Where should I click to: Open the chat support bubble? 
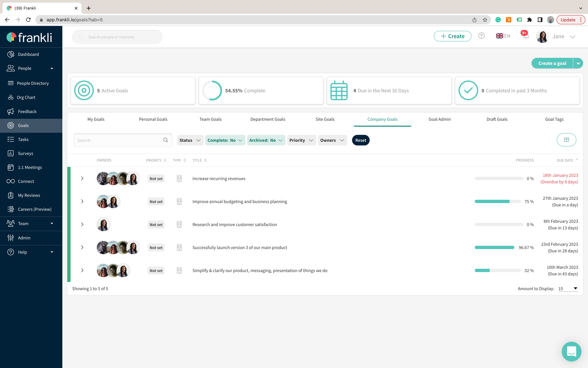tap(571, 351)
